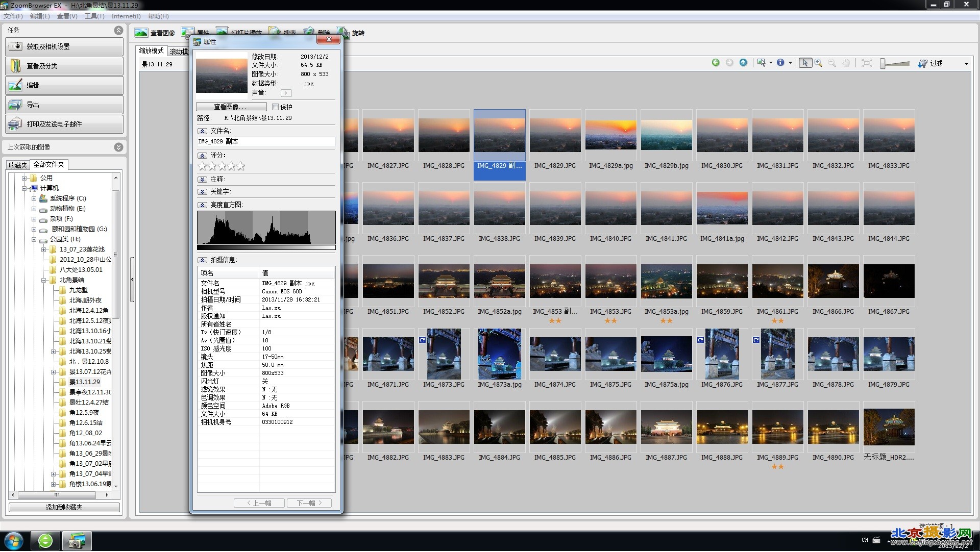The width and height of the screenshot is (980, 552).
Task: Expand the 系统程序 (C:) drive node
Action: pos(34,198)
